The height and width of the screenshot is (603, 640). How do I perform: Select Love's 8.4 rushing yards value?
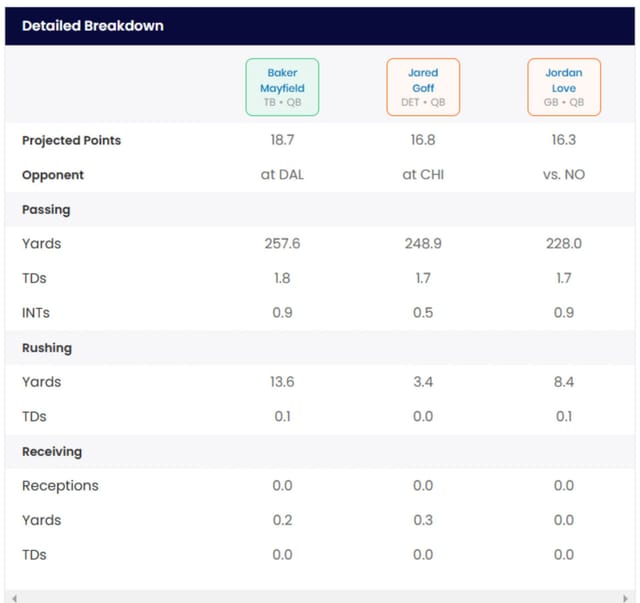click(x=564, y=382)
